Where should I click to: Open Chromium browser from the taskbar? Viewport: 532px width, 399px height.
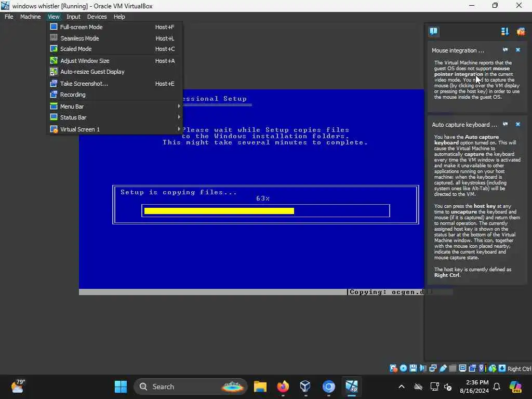[x=328, y=387]
